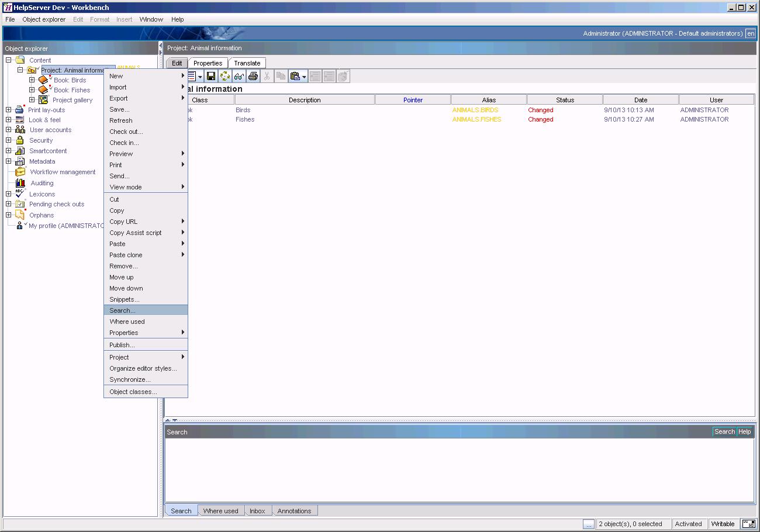The image size is (760, 532).
Task: Open the Object explorer menu
Action: (44, 19)
